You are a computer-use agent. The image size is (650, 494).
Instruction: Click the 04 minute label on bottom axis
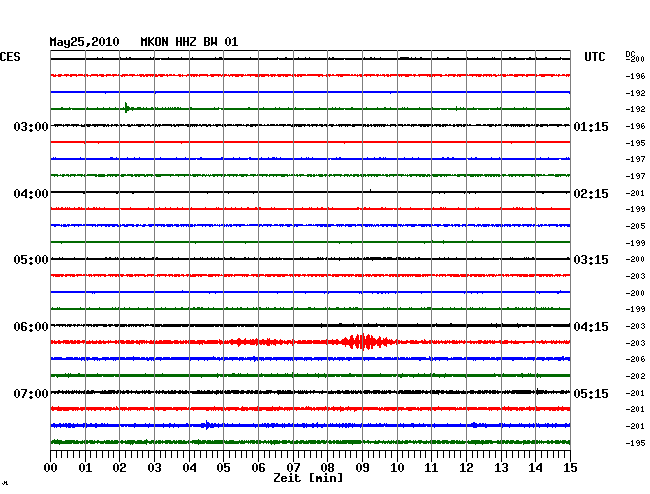coord(189,467)
